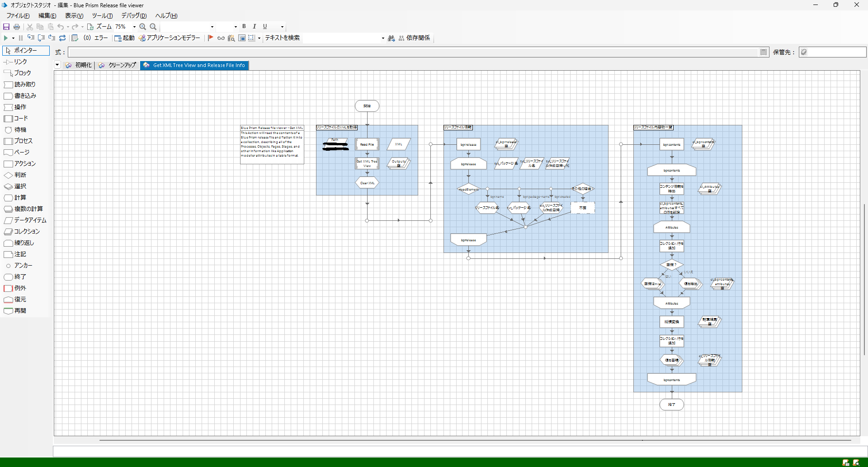868x467 pixels.
Task: Click the Zoom Out magnifier icon
Action: (x=153, y=27)
